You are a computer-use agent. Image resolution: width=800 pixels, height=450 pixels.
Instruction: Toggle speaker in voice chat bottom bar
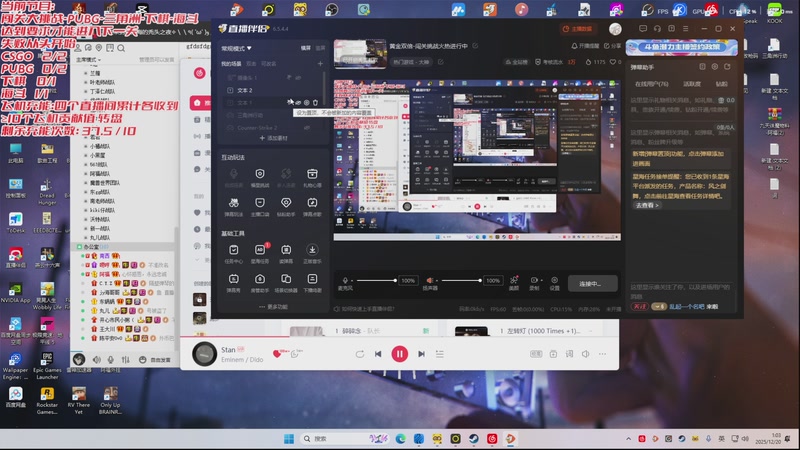96,360
